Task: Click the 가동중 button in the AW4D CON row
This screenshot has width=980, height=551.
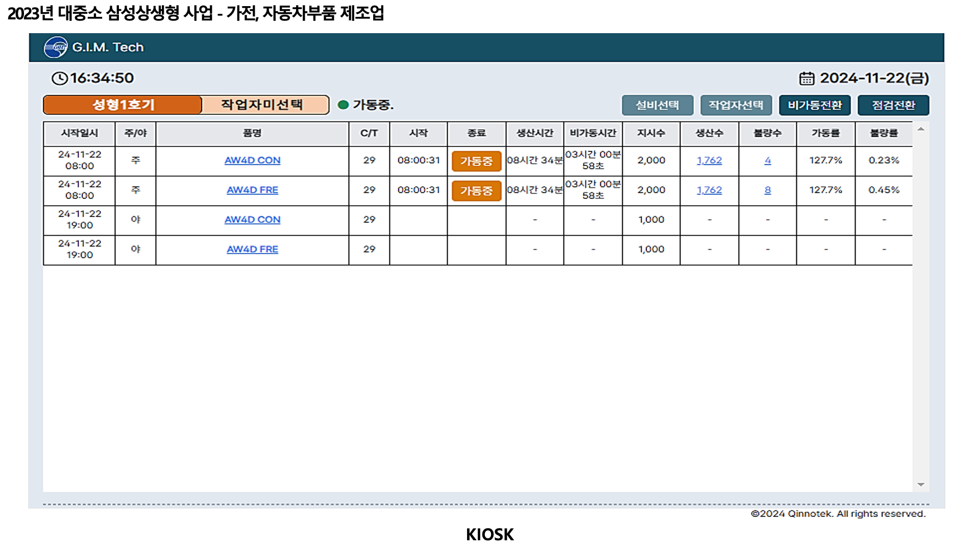Action: (476, 161)
